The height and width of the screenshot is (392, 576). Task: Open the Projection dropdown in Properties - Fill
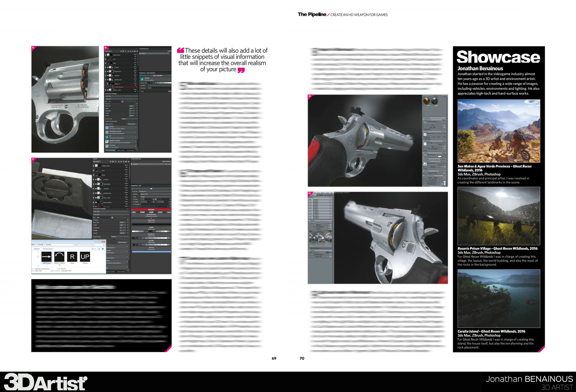tap(155, 191)
